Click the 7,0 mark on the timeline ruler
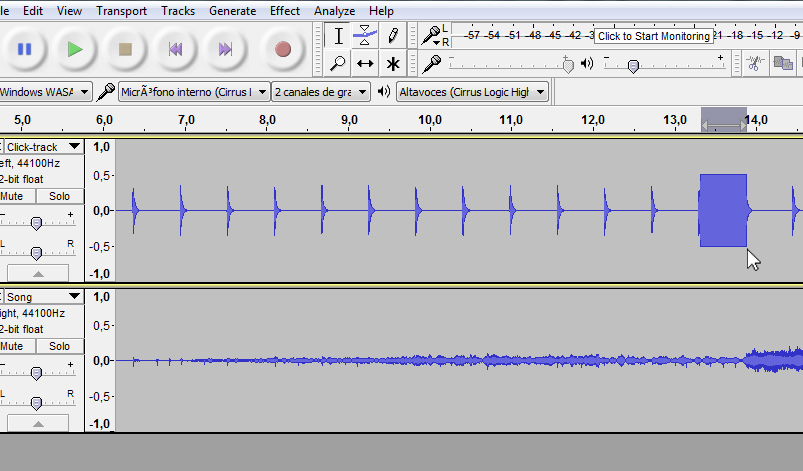 pos(186,120)
